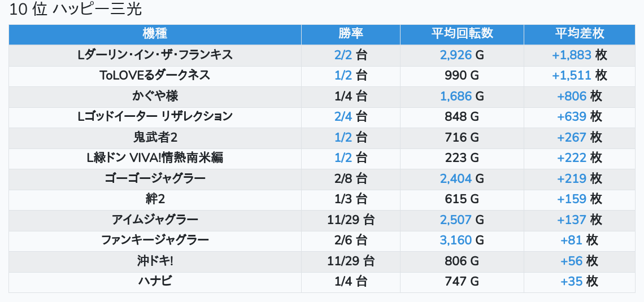644x302 pixels.
Task: Select the Lダーリン・イン・ザ・フランキス machine name
Action: 155,55
